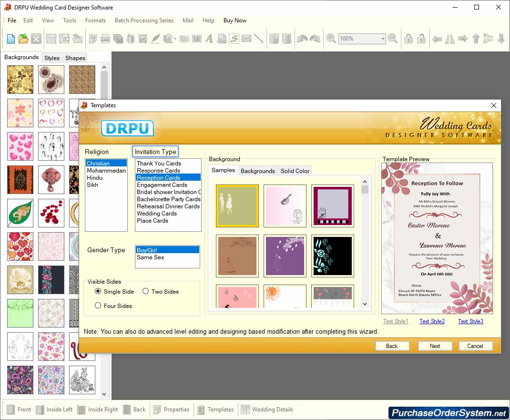Screen dimensions: 510x420
Task: Click the Next button in the wizard
Action: pos(435,346)
